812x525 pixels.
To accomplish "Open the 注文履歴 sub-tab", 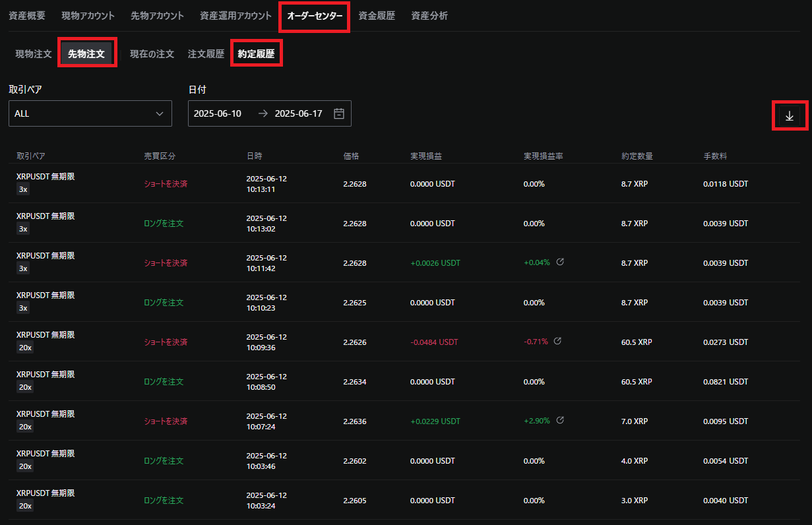I will [206, 54].
